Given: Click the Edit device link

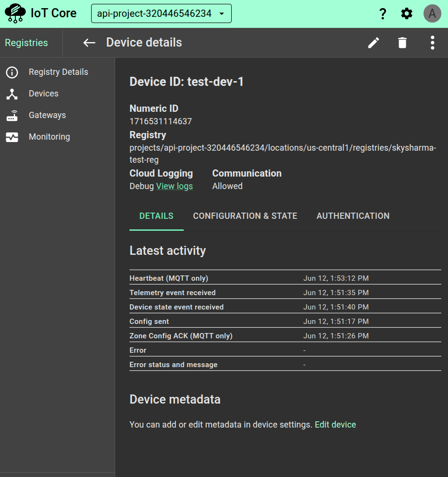Looking at the screenshot, I should (x=335, y=425).
